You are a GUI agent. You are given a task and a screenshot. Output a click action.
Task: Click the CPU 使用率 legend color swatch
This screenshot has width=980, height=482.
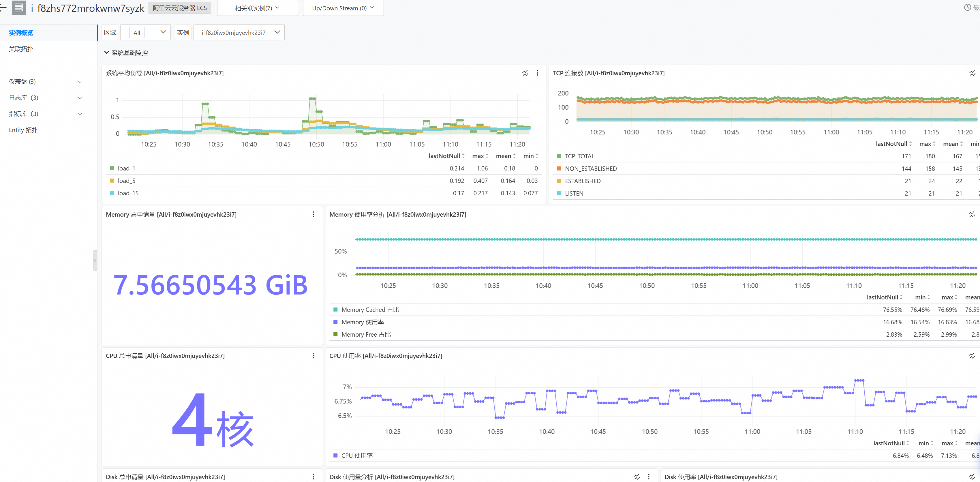(335, 455)
